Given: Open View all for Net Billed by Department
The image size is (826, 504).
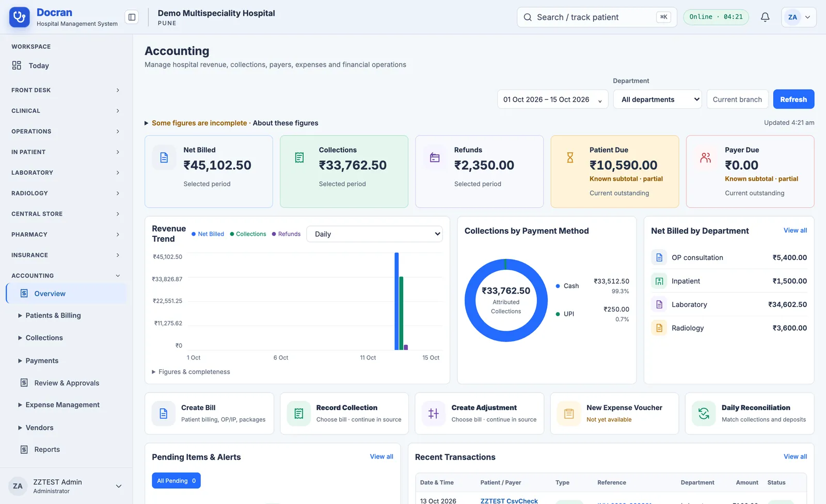Looking at the screenshot, I should click(795, 231).
